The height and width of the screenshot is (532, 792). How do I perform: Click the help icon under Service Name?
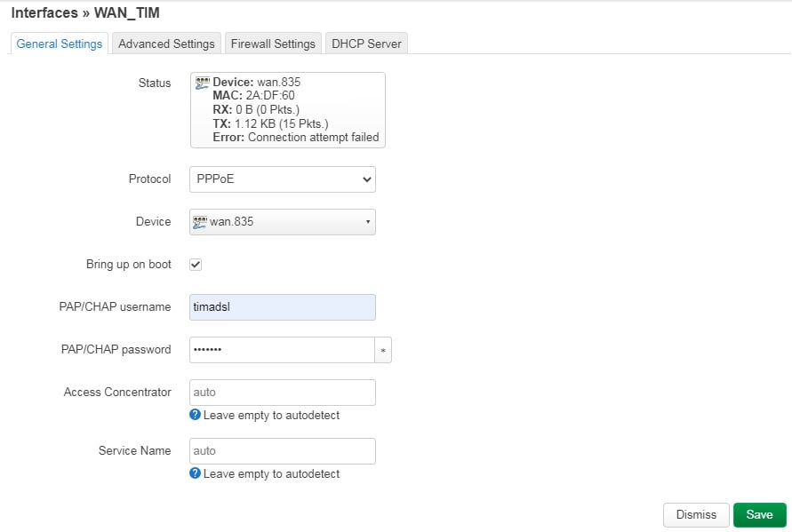tap(195, 473)
